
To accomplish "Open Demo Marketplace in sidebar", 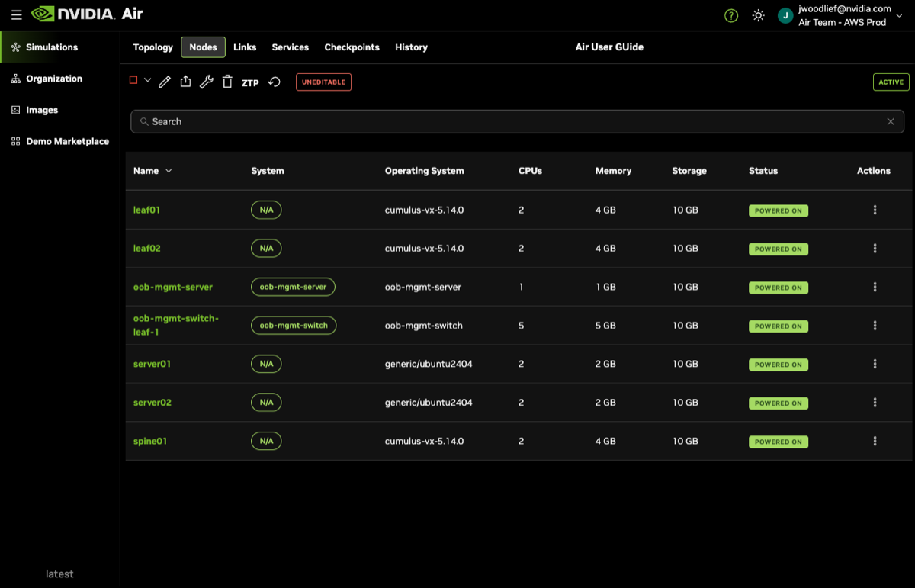I will pos(67,141).
